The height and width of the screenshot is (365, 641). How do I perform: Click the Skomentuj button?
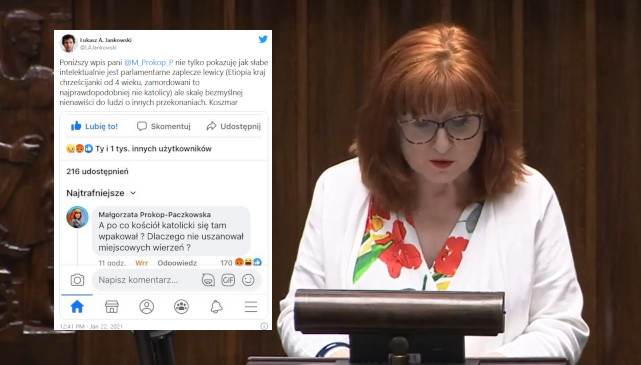coord(164,126)
